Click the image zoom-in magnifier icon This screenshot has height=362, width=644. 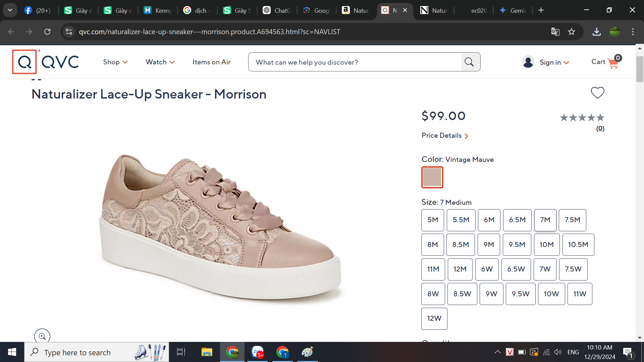[x=42, y=336]
